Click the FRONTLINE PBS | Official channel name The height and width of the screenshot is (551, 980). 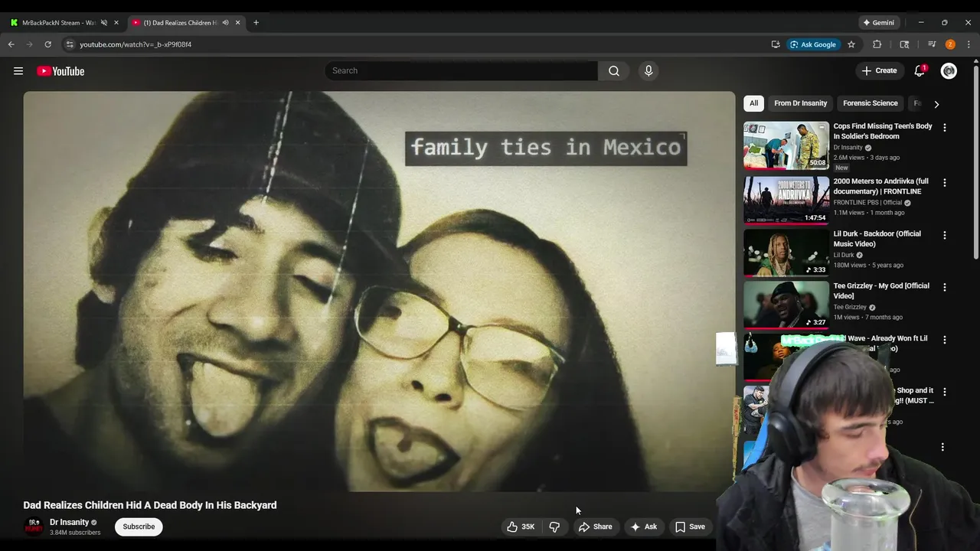tap(867, 203)
